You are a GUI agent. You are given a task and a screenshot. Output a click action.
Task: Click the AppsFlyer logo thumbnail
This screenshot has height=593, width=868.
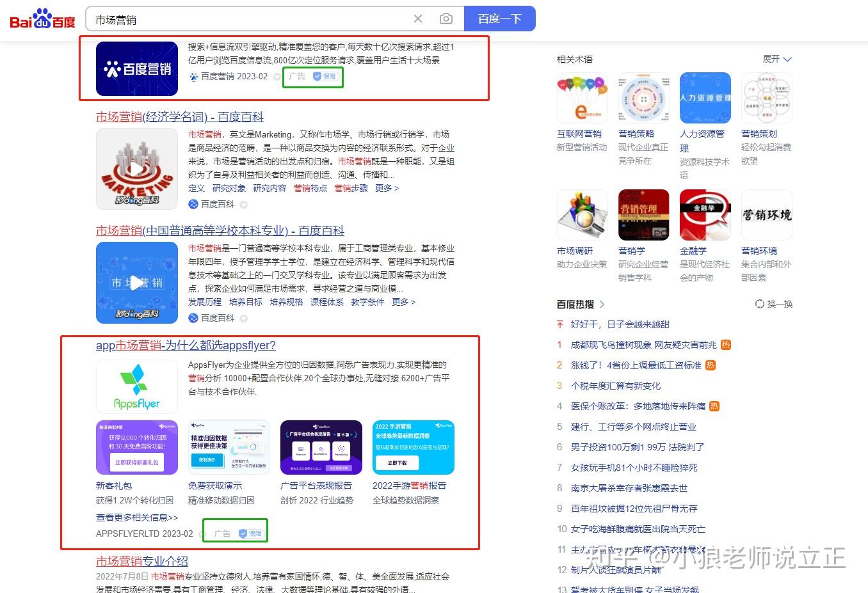pyautogui.click(x=137, y=386)
